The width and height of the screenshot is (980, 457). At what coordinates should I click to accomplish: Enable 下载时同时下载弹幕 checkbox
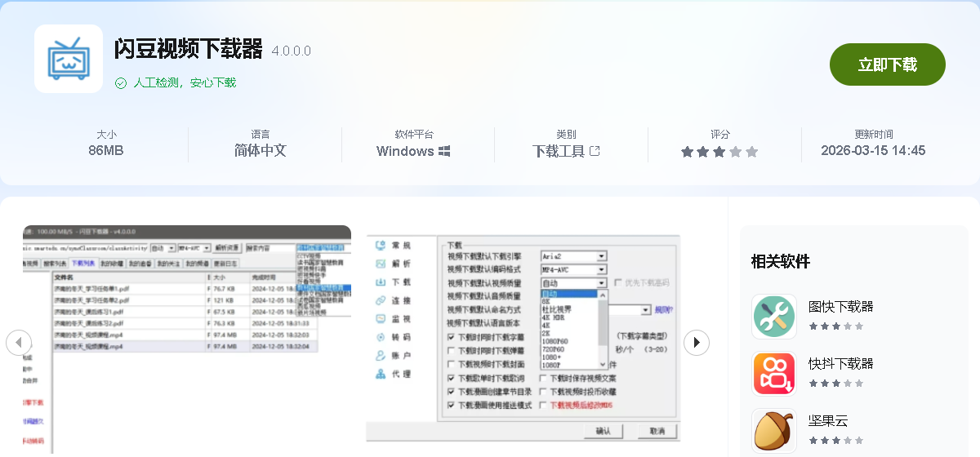point(452,350)
